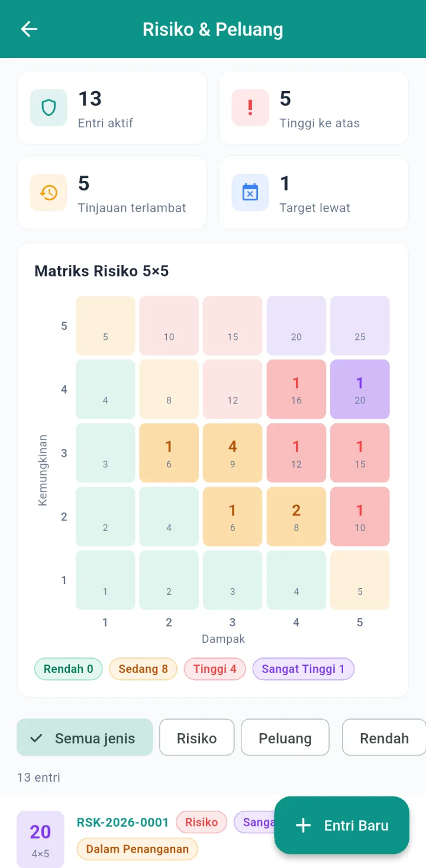Tap the Tinggi 4 legend chip
This screenshot has height=868, width=426.
pos(215,669)
